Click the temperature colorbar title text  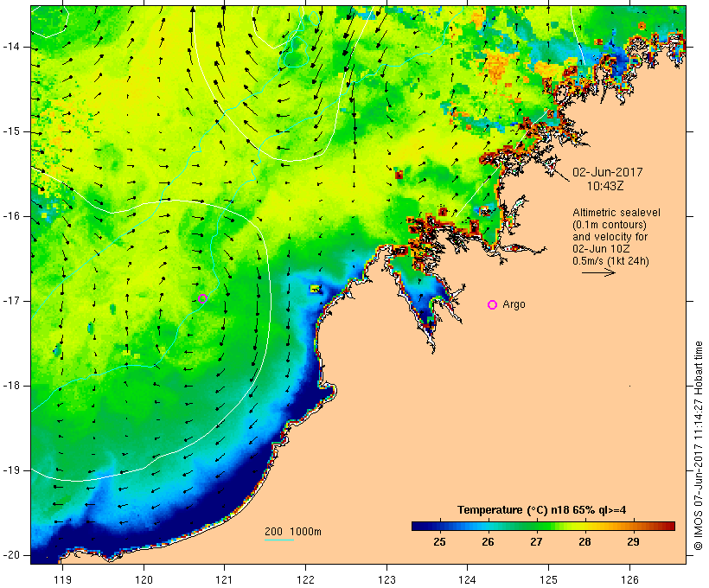pyautogui.click(x=542, y=510)
